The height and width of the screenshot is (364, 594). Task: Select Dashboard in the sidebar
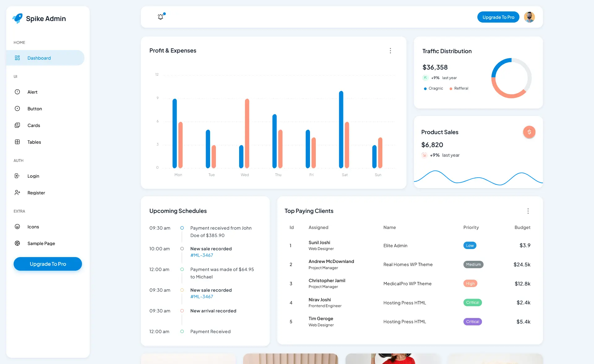(39, 58)
